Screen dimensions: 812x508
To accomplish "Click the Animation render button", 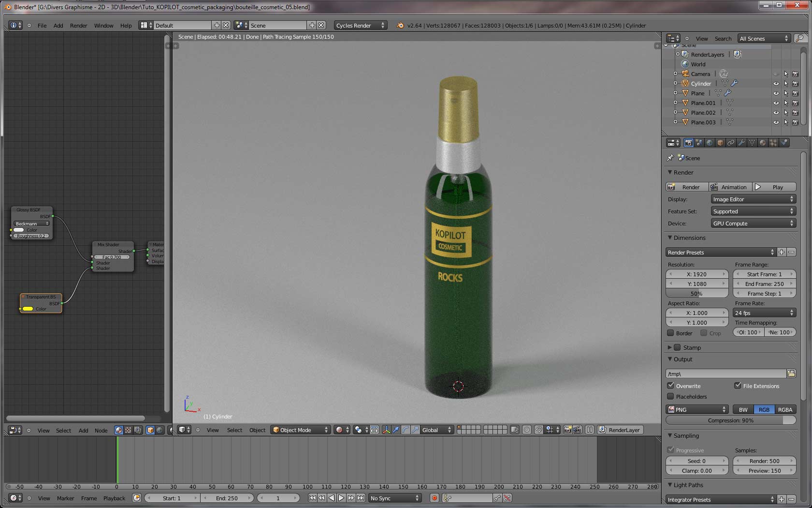I will (x=731, y=187).
